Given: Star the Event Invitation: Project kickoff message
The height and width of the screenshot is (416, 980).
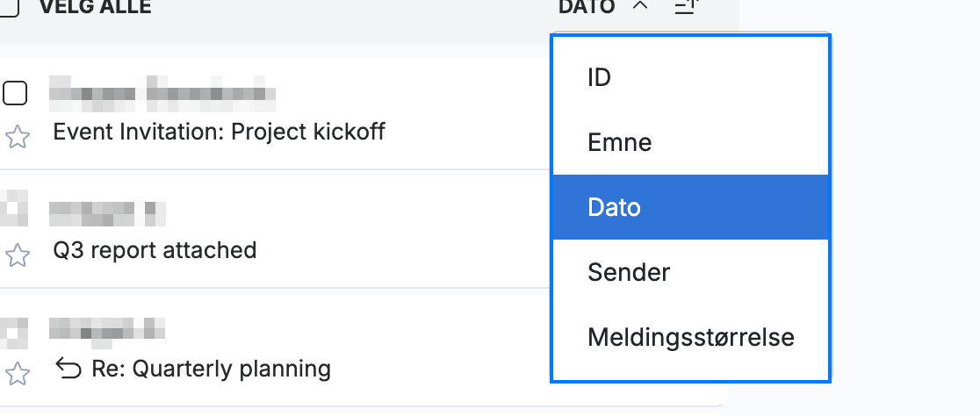Looking at the screenshot, I should (x=17, y=137).
